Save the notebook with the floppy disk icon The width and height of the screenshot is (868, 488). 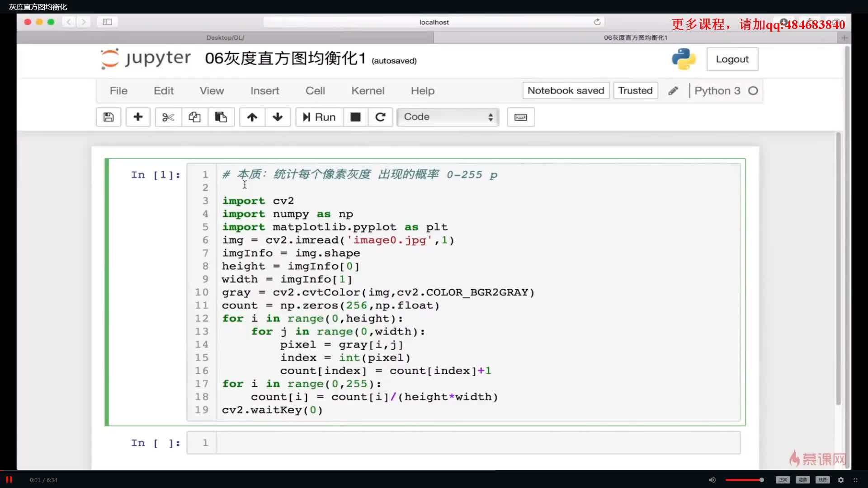click(x=108, y=117)
